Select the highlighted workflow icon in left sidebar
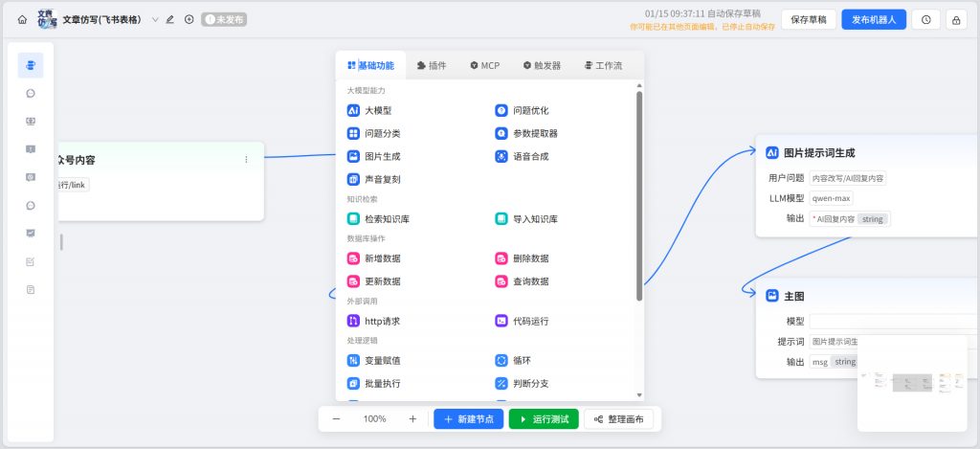Screen dimensions: 980x449 tap(31, 65)
